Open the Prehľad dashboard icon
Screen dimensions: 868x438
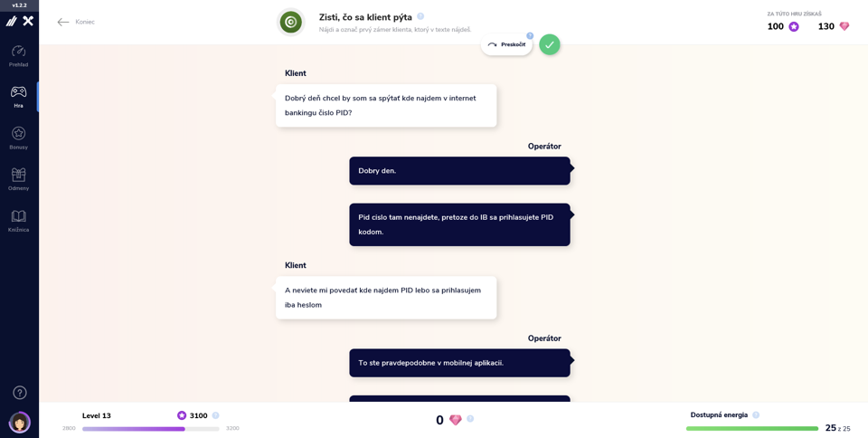[19, 51]
